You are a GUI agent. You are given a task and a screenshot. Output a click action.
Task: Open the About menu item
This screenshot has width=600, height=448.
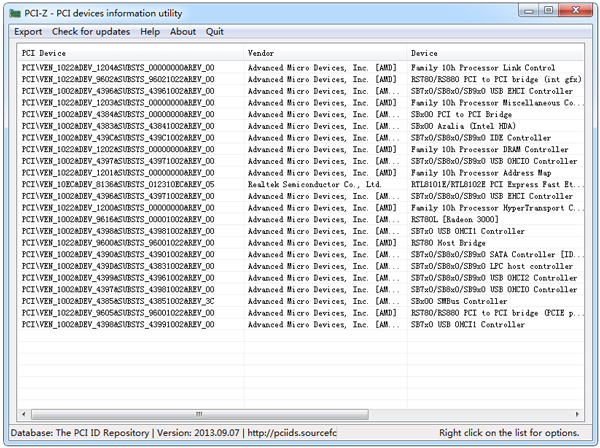pos(183,32)
